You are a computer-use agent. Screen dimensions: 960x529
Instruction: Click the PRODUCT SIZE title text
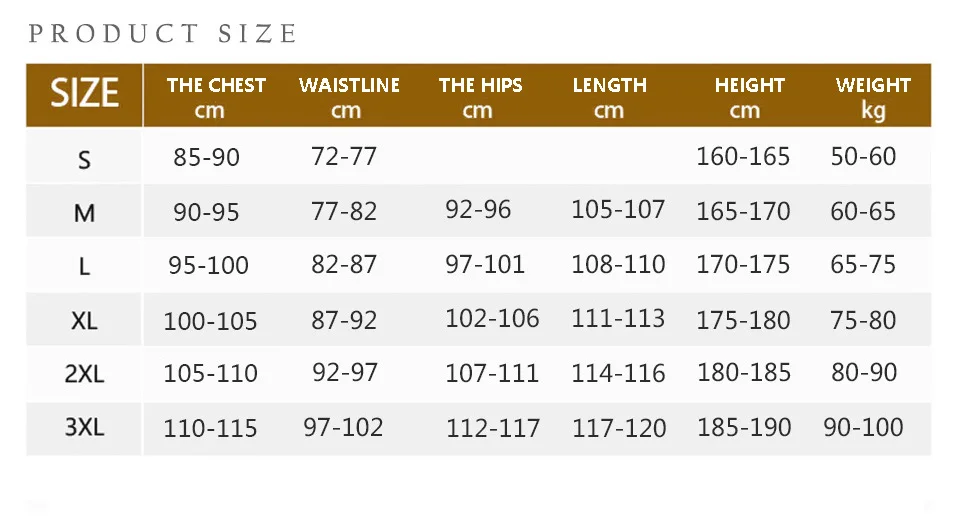163,33
